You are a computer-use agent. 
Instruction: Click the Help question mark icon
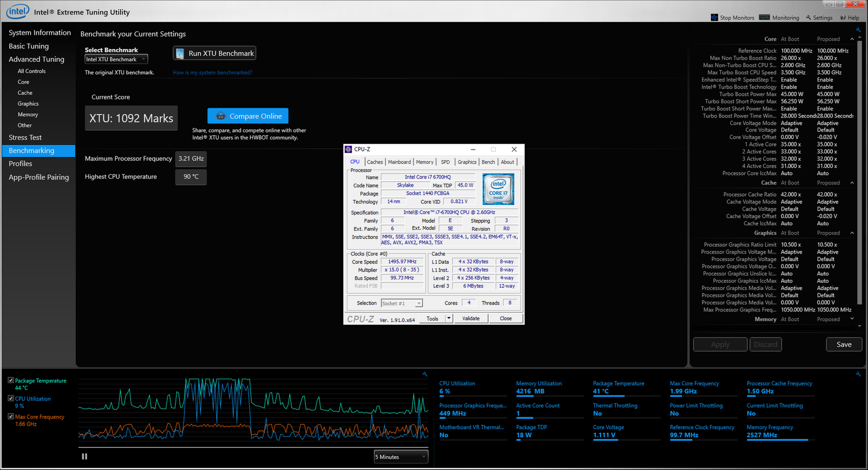[x=843, y=18]
